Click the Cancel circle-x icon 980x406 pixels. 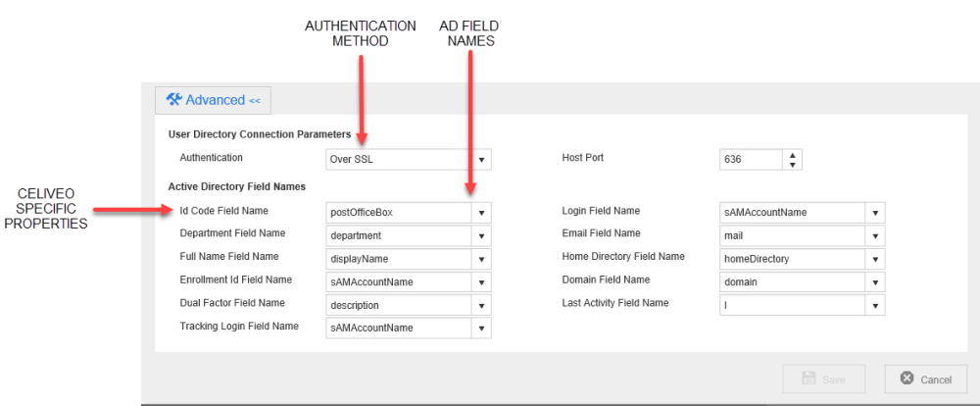click(907, 380)
